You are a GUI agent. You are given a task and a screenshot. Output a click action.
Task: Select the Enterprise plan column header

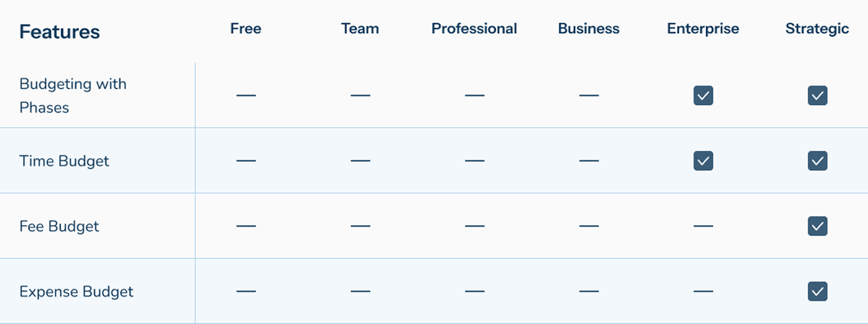click(703, 29)
